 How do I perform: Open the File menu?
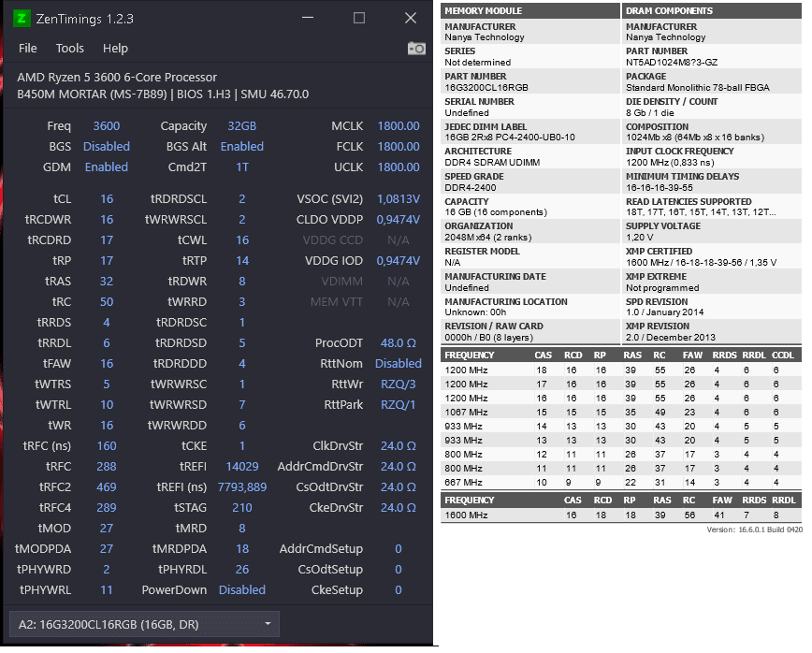pyautogui.click(x=27, y=48)
